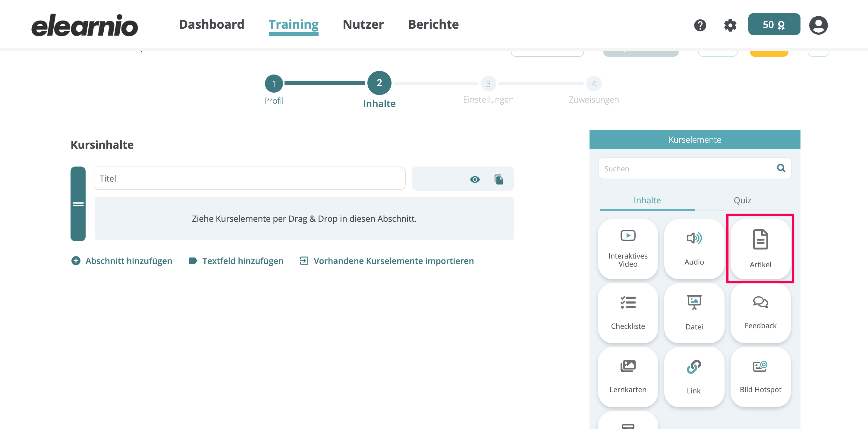
Task: Click Textfeld hinzufügen link
Action: (x=236, y=261)
